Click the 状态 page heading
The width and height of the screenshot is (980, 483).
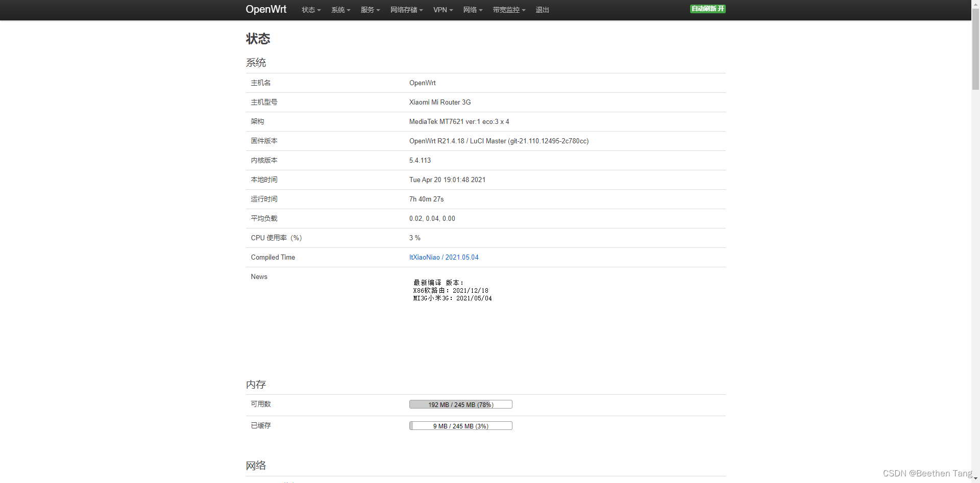tap(258, 39)
